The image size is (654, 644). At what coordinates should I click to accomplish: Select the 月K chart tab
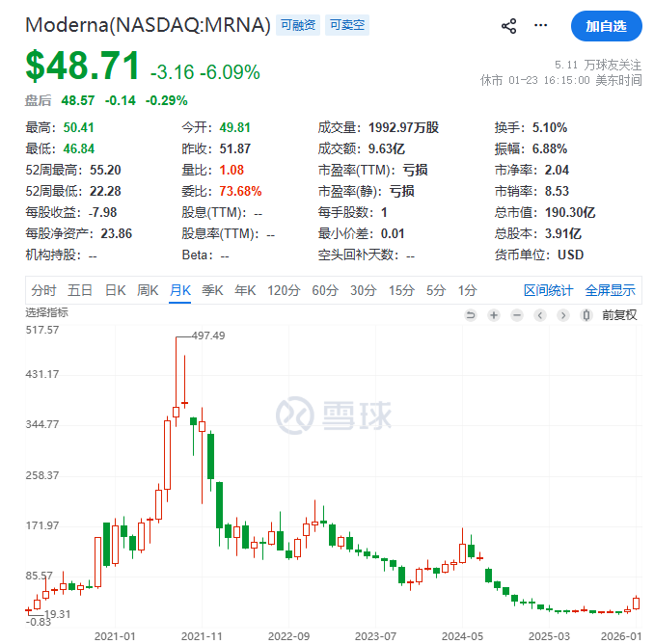pos(180,290)
